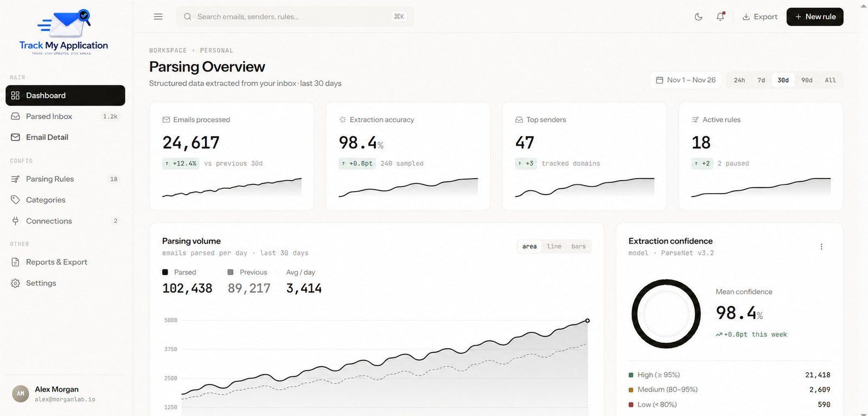Select the 24h time range

pos(739,80)
